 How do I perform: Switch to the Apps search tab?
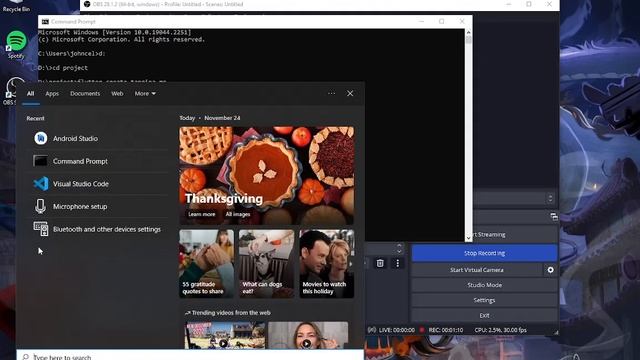pos(52,94)
